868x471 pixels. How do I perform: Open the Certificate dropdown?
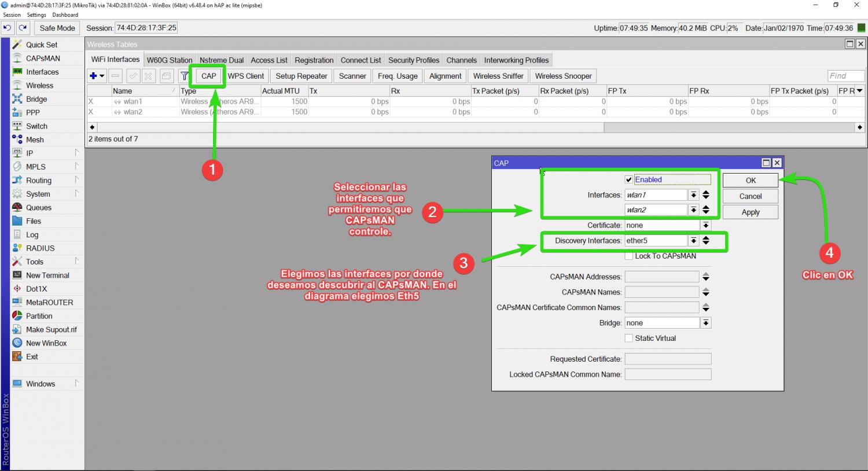tap(706, 226)
